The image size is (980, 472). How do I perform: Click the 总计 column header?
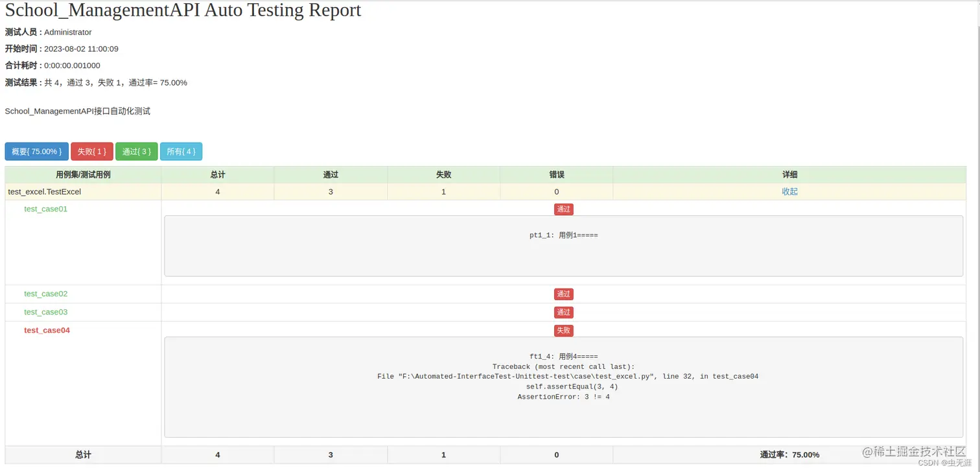pyautogui.click(x=218, y=174)
